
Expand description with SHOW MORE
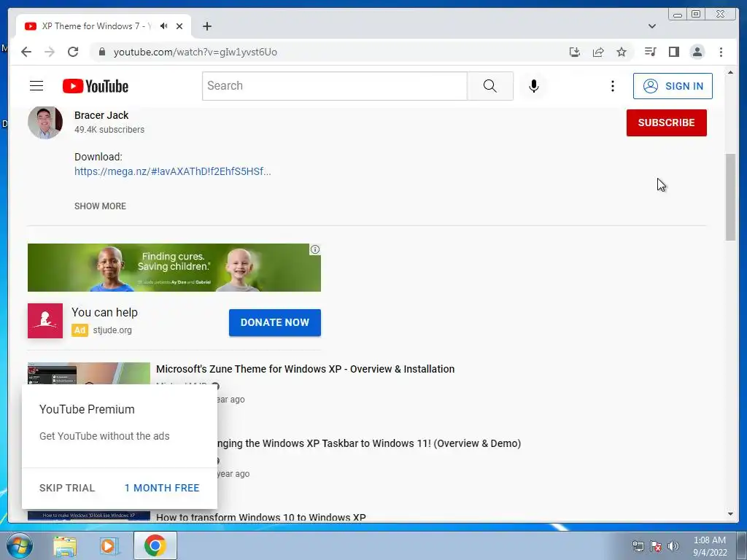click(x=100, y=206)
